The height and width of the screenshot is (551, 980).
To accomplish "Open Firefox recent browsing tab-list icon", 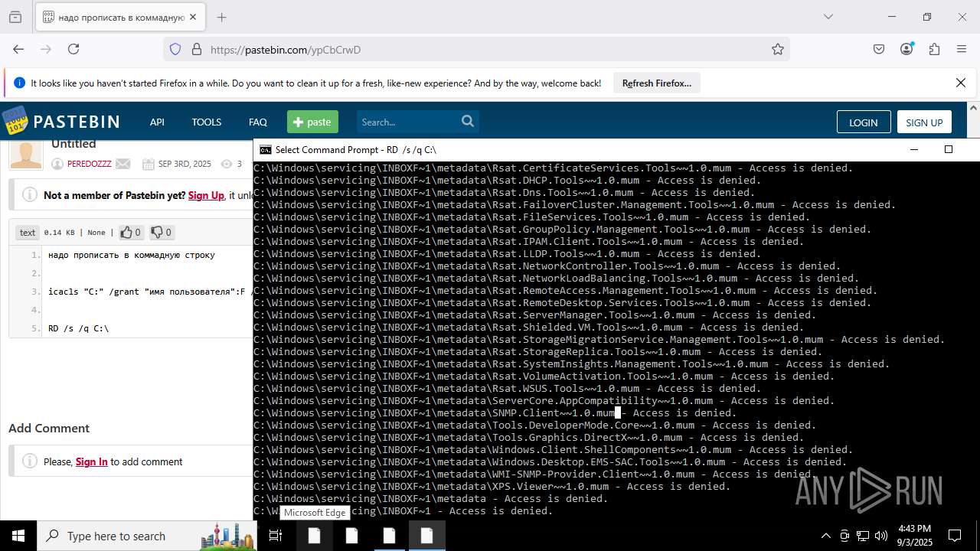I will (15, 17).
